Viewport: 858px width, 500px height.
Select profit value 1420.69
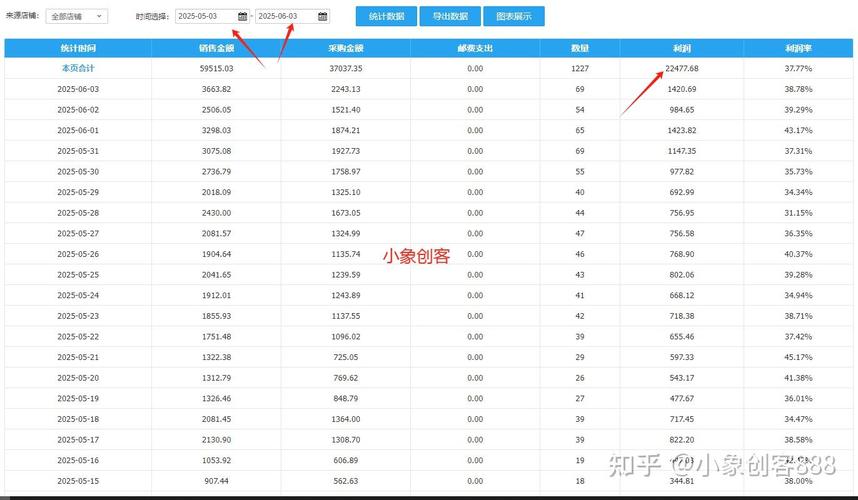click(x=682, y=89)
